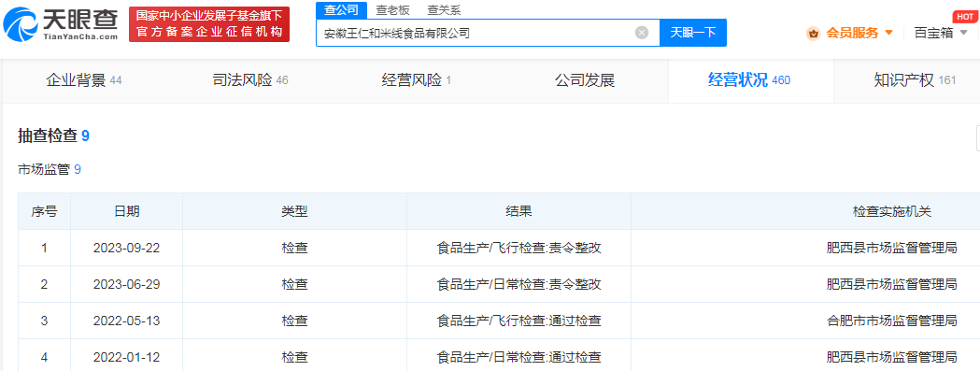This screenshot has height=371, width=980.
Task: Click 肥西县市场监督管理局 in the 2023-09-22 row
Action: [x=892, y=248]
